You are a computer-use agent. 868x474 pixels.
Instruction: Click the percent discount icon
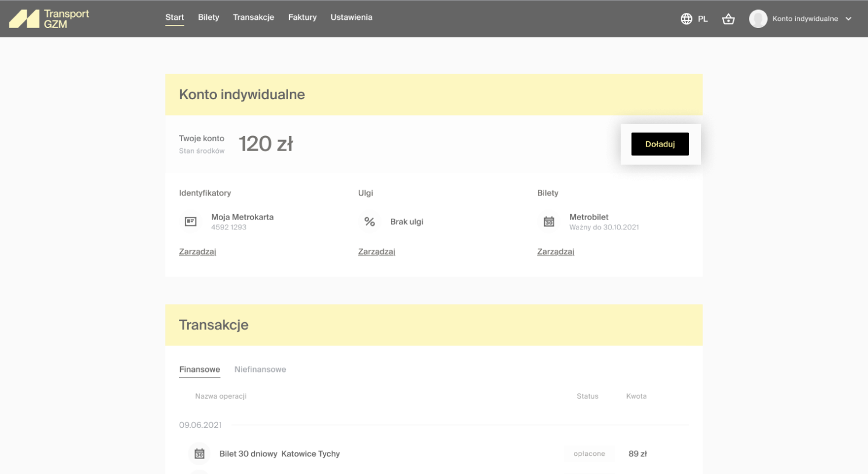[369, 222]
